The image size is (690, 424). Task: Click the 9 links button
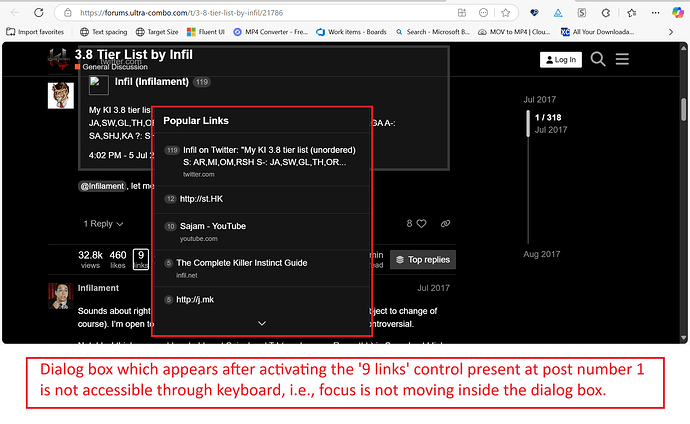click(141, 260)
